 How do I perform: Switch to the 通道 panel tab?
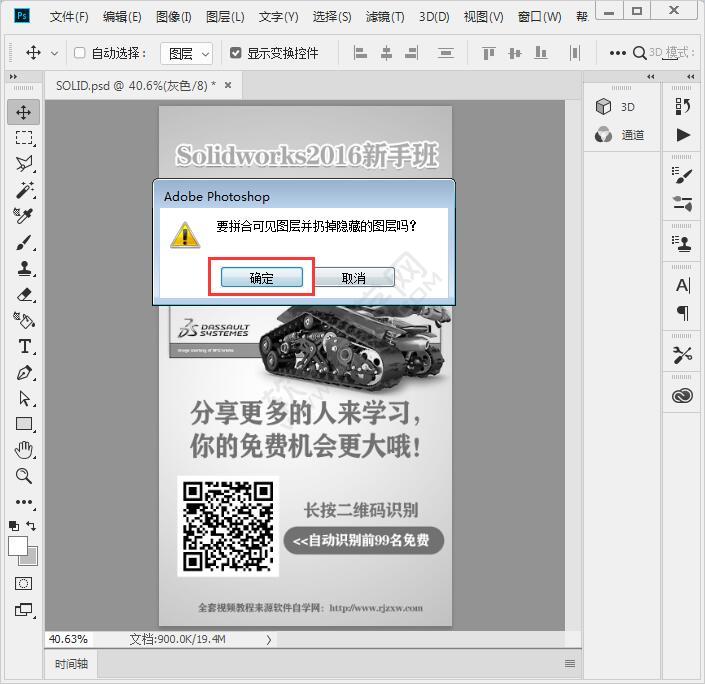pyautogui.click(x=620, y=135)
